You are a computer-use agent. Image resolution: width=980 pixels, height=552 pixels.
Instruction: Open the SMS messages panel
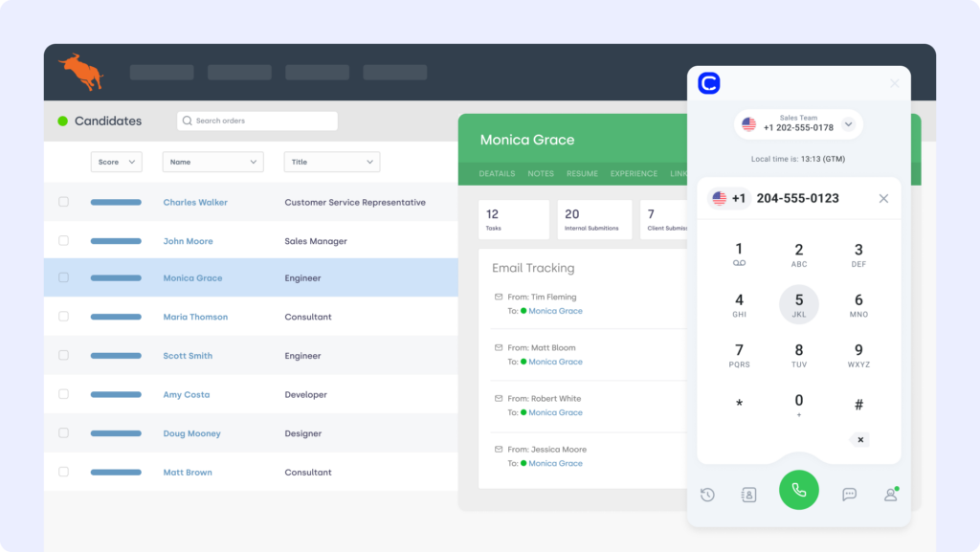(x=849, y=495)
